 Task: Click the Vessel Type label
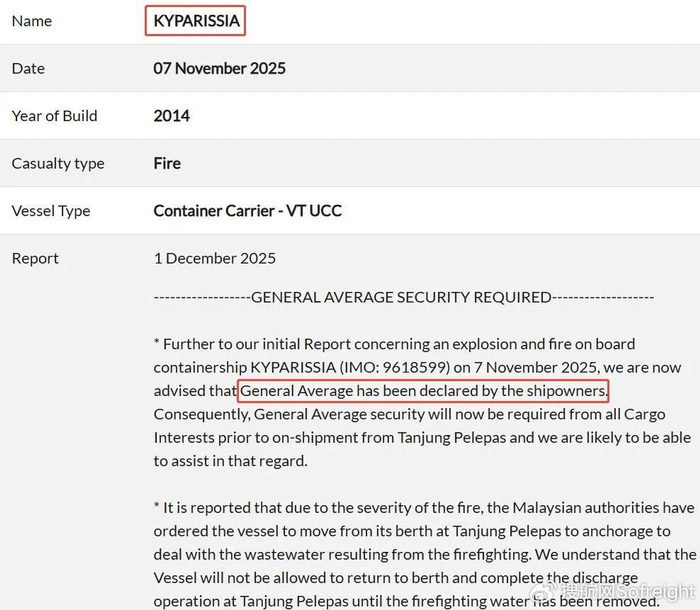tap(50, 210)
